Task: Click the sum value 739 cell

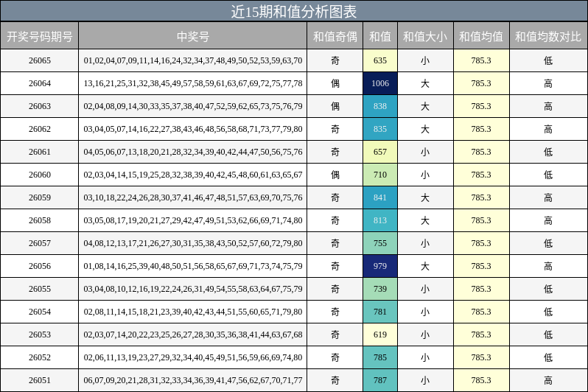Action: coord(380,289)
